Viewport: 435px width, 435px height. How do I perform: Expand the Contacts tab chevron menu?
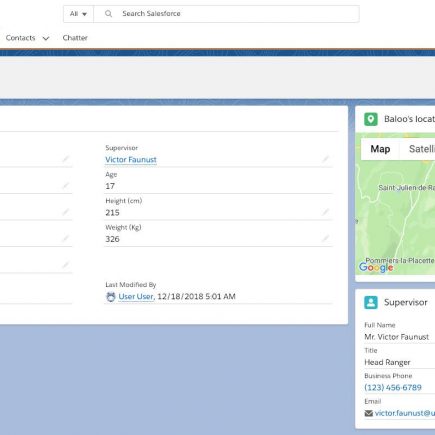[x=46, y=38]
